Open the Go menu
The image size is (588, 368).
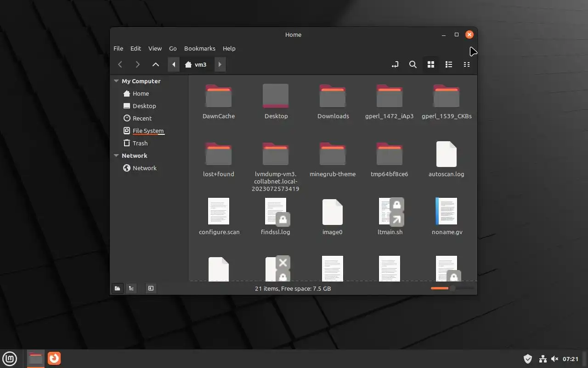click(x=173, y=48)
